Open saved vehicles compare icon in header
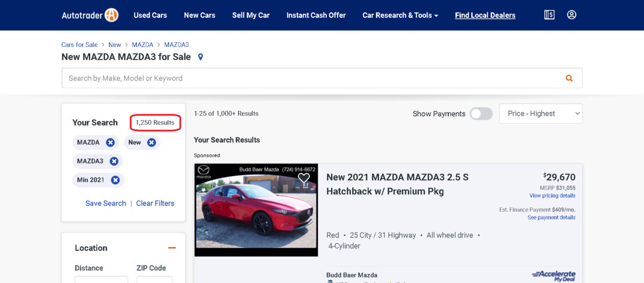 coord(549,15)
